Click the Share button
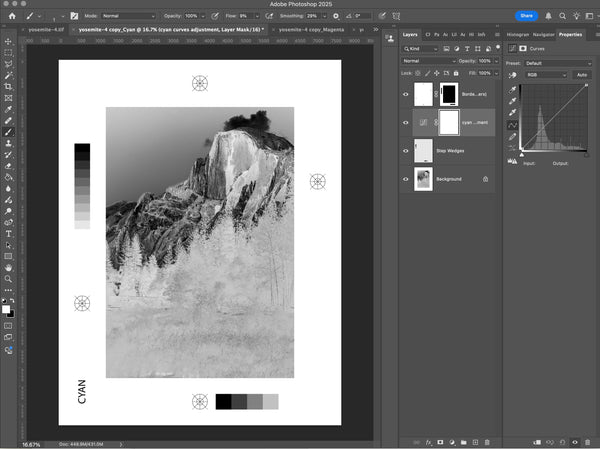Screen dimensions: 600x449 click(x=526, y=16)
